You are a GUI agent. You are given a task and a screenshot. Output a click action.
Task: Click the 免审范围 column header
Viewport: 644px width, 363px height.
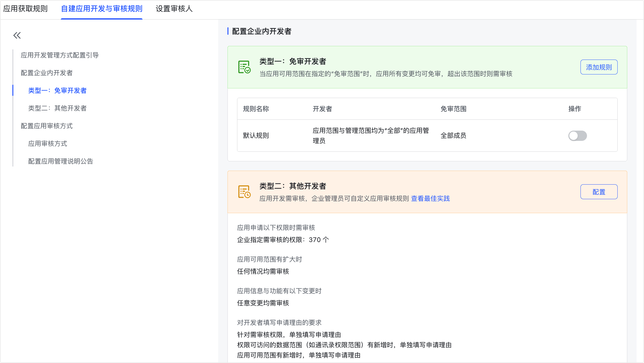(x=453, y=109)
